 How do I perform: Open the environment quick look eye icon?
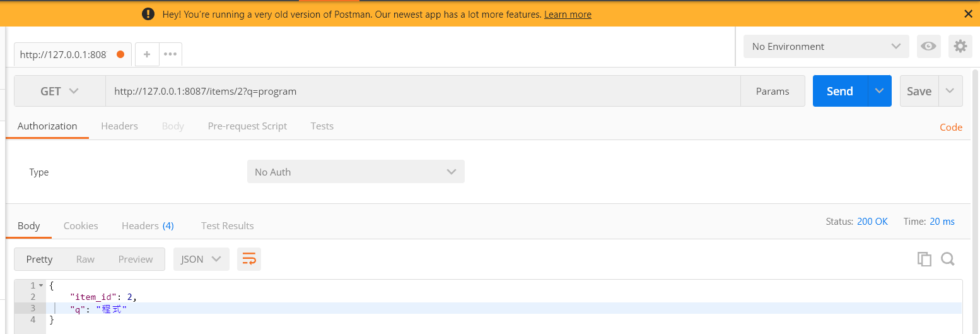(928, 46)
